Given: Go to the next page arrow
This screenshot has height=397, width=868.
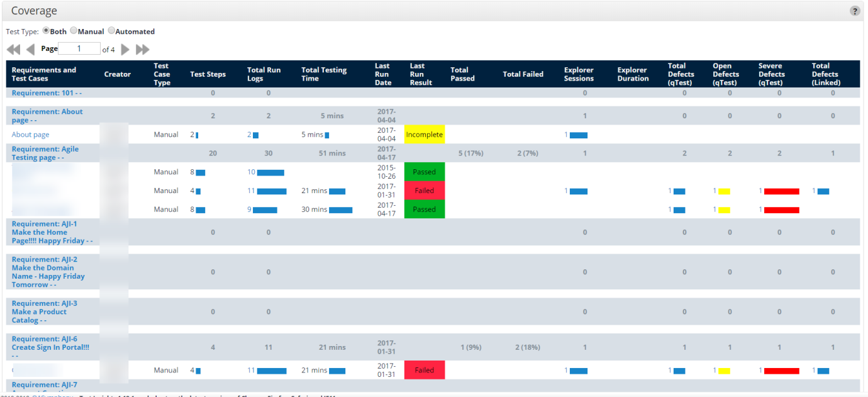Looking at the screenshot, I should (125, 49).
